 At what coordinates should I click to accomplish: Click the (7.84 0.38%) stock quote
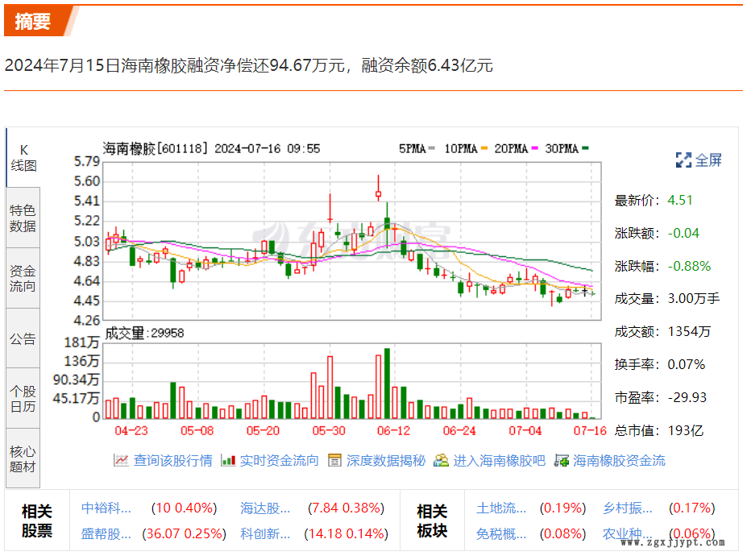coord(346,508)
